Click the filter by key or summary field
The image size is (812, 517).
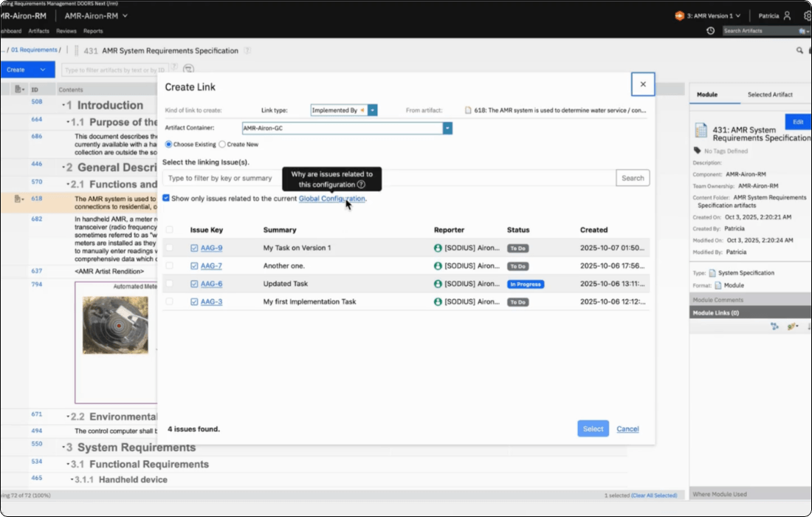click(x=389, y=178)
